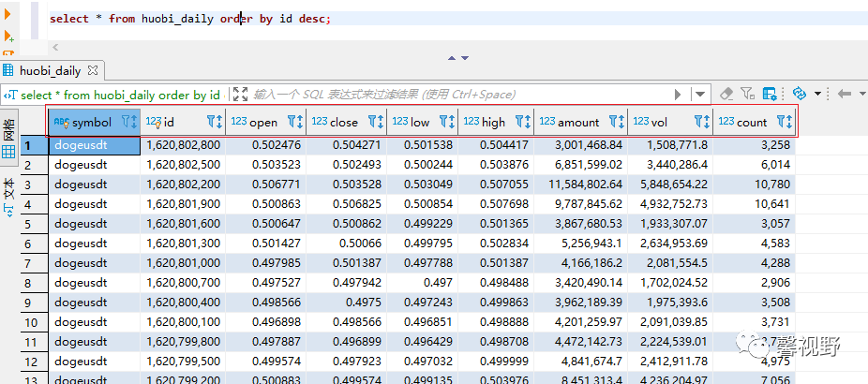The image size is (868, 384).
Task: Filter/sort icon on id column
Action: coord(215,122)
